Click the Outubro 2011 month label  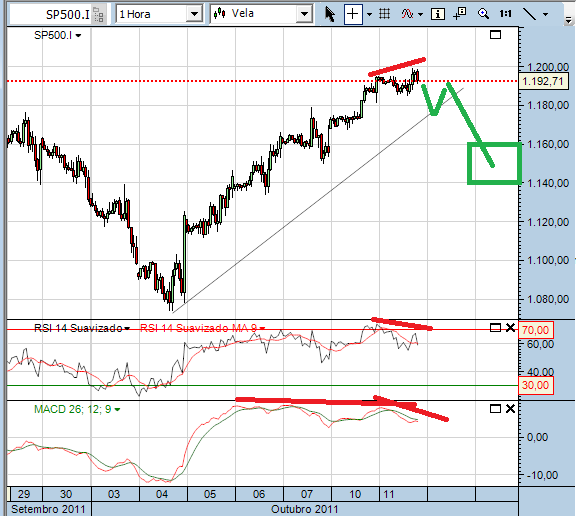305,509
